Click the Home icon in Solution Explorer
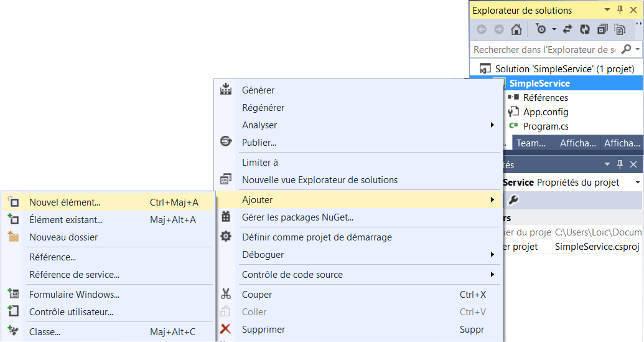The height and width of the screenshot is (342, 644). coord(516,29)
